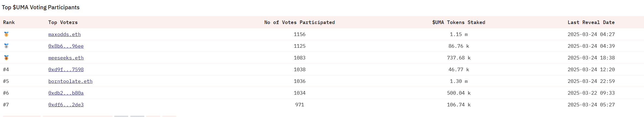
Task: Sort by $UMA Tokens Staked column
Action: click(x=459, y=22)
